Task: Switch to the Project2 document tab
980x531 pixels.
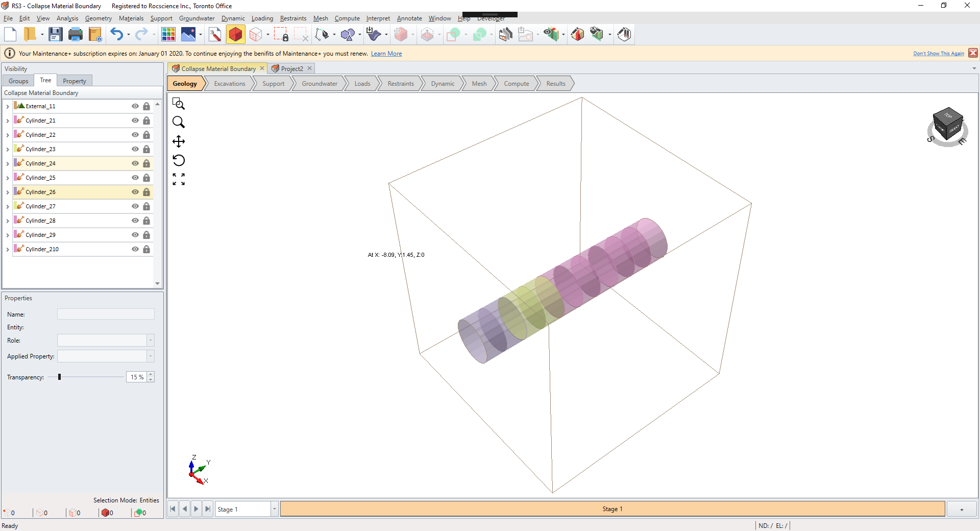Action: click(292, 68)
